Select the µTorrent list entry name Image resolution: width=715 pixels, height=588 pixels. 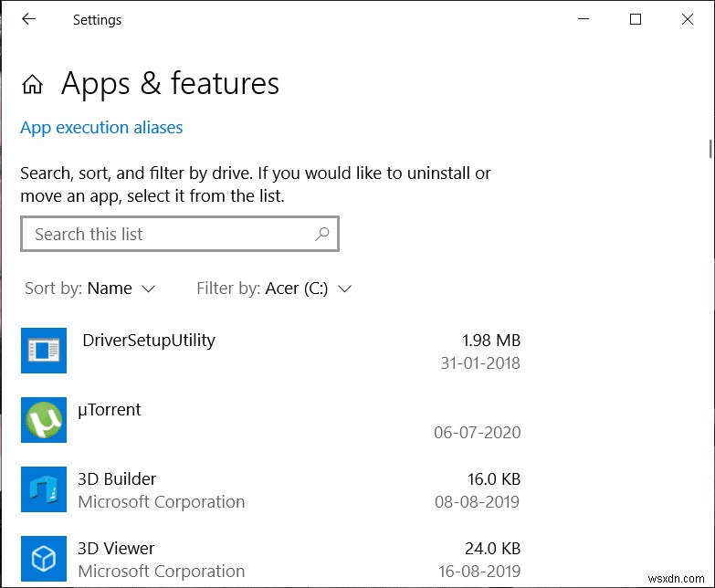[111, 410]
